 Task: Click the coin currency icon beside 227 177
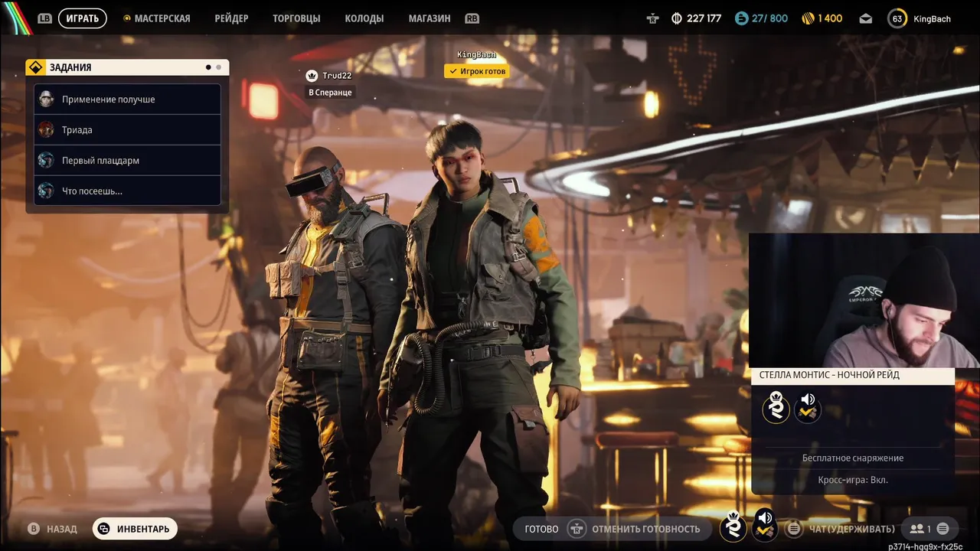[x=677, y=18]
